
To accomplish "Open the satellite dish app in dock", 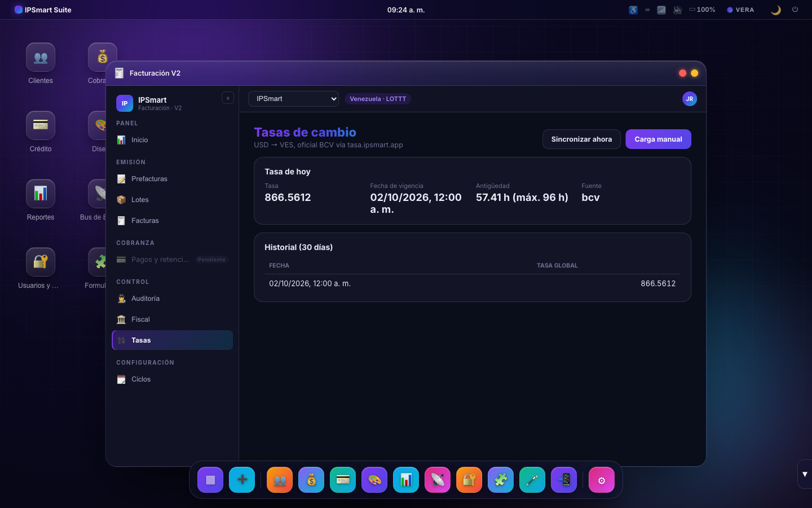I will click(x=438, y=480).
